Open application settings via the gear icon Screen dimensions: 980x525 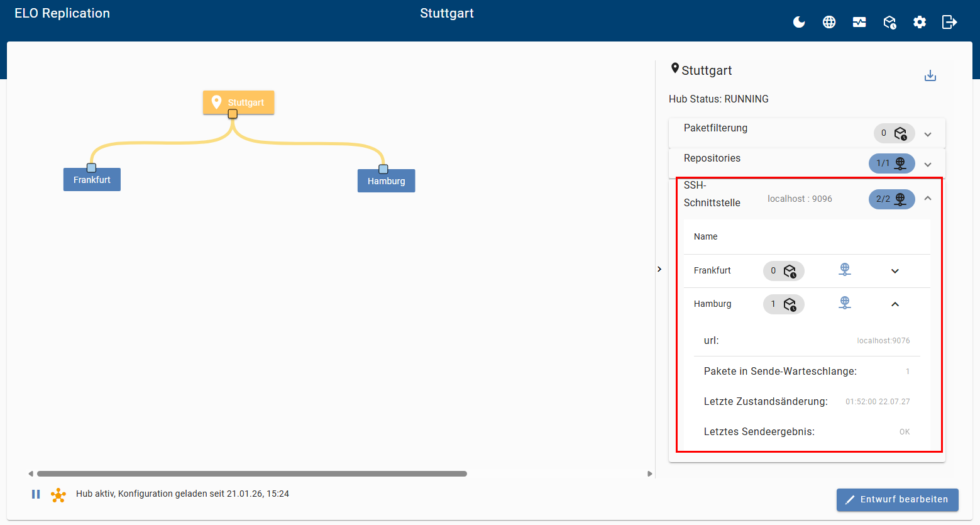pos(920,21)
